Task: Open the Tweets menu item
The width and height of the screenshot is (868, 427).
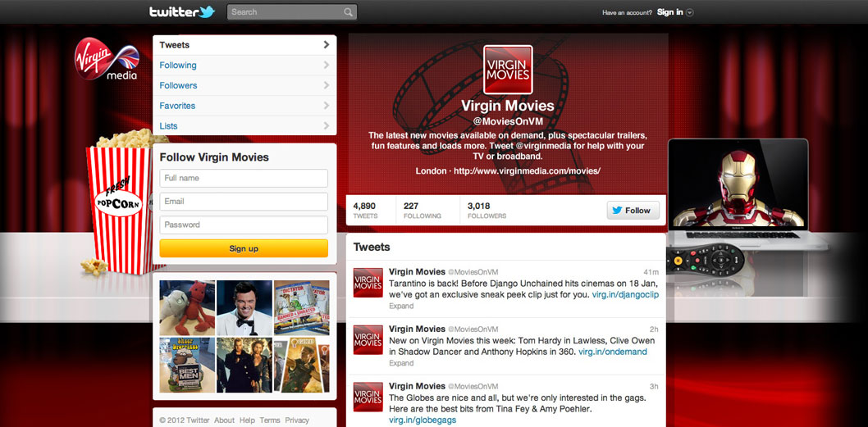Action: click(x=244, y=45)
